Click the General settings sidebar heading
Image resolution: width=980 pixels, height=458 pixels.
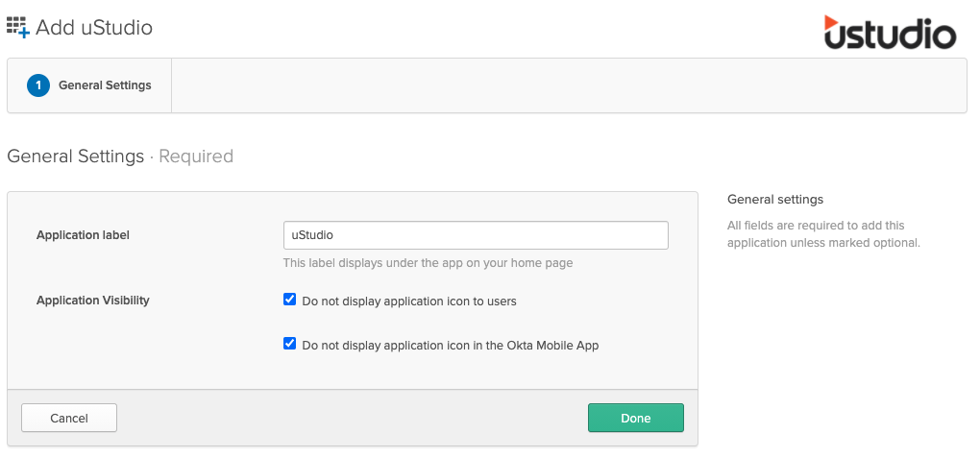[775, 200]
